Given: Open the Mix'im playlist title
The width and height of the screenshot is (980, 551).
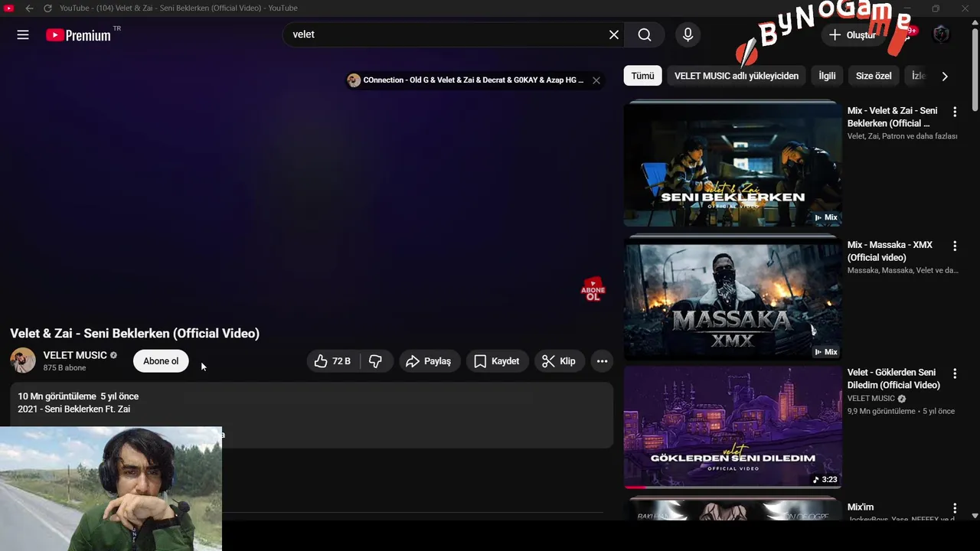Looking at the screenshot, I should (x=861, y=507).
